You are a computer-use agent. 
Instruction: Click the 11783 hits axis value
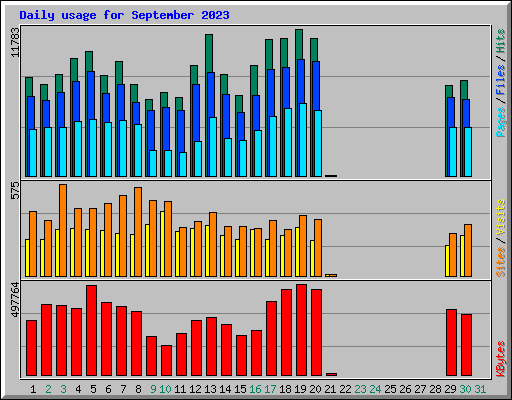[x=15, y=42]
